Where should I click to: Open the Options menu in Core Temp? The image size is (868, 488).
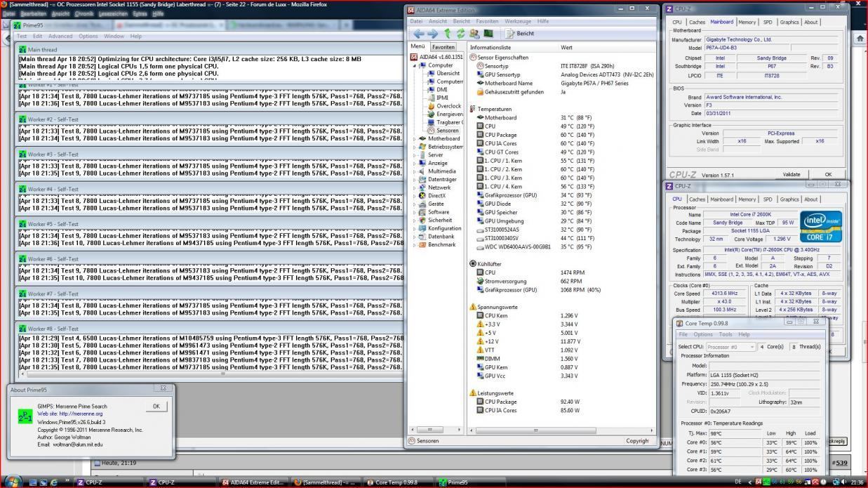(703, 334)
